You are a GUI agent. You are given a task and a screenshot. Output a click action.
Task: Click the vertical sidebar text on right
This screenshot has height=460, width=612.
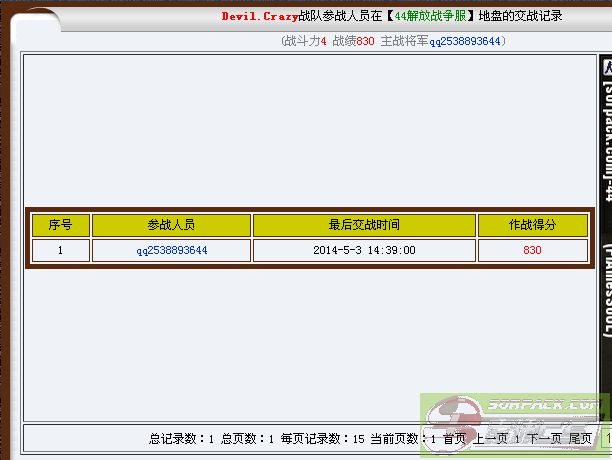tap(605, 200)
